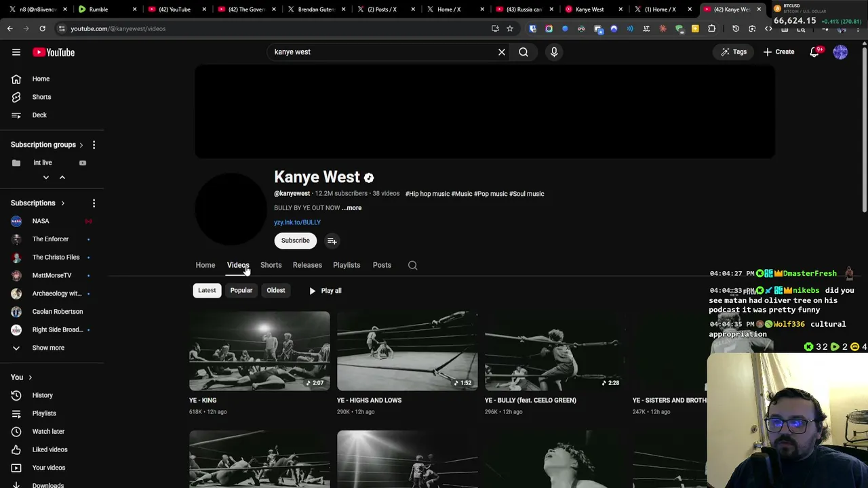Viewport: 868px width, 488px height.
Task: Select the Oldest sort chip
Action: click(276, 291)
